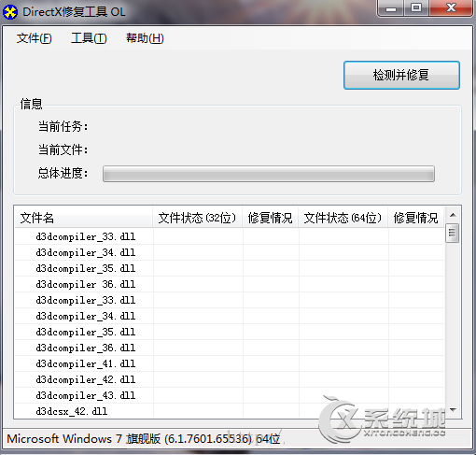This screenshot has width=476, height=455.
Task: Click the 总体进度 progress bar
Action: (x=269, y=174)
